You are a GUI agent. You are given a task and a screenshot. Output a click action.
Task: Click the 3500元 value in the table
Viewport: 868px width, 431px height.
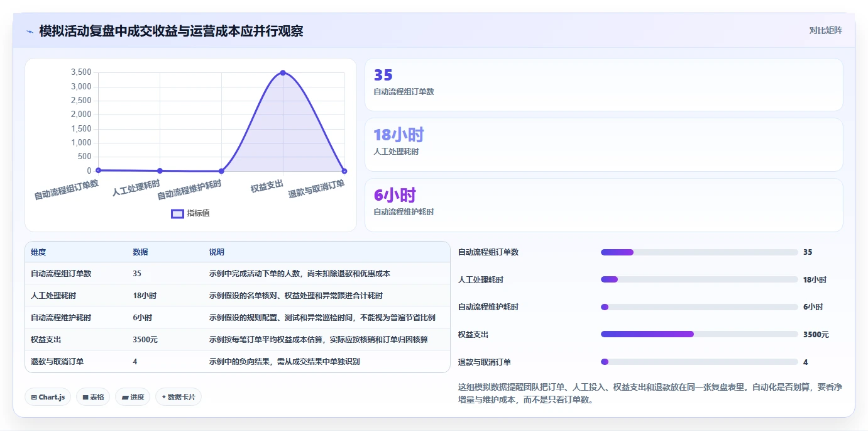(x=145, y=340)
